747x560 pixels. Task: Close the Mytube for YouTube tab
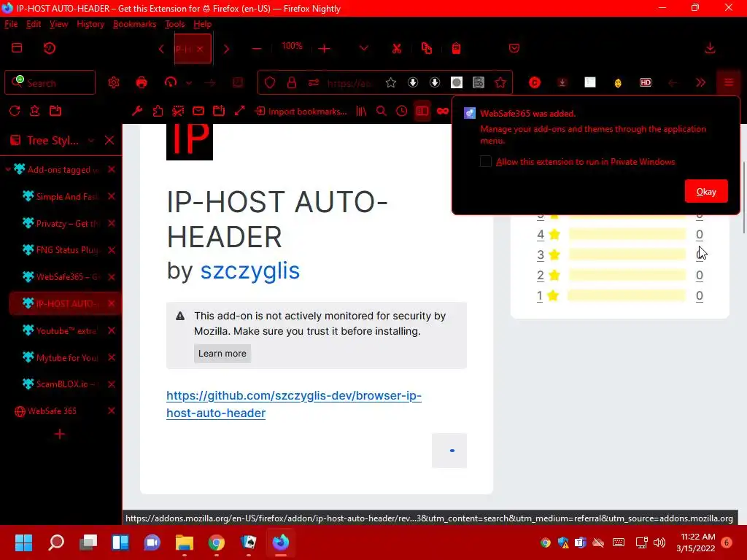coord(112,357)
